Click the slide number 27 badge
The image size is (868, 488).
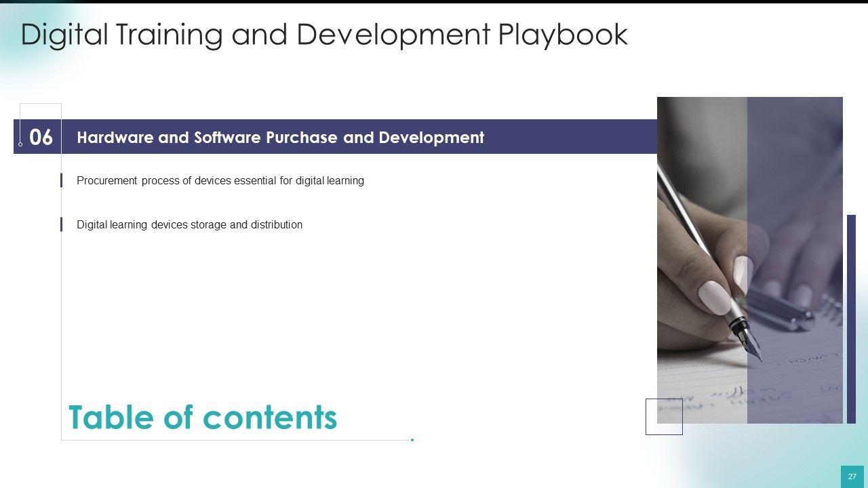click(852, 476)
